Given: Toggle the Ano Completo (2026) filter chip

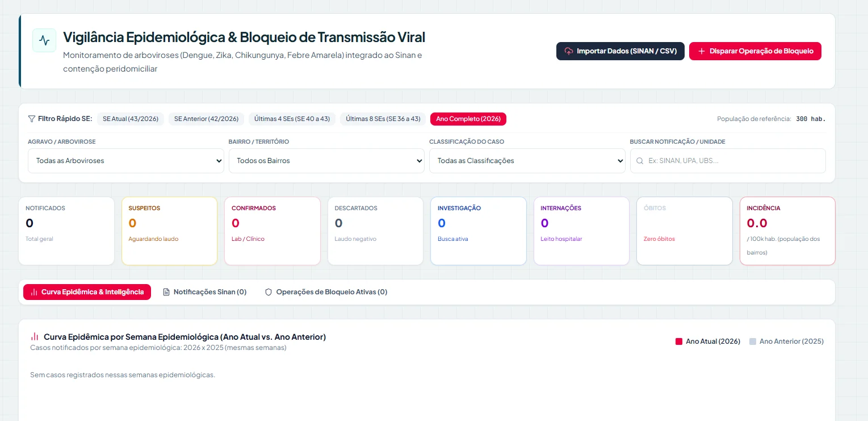Looking at the screenshot, I should pyautogui.click(x=468, y=119).
